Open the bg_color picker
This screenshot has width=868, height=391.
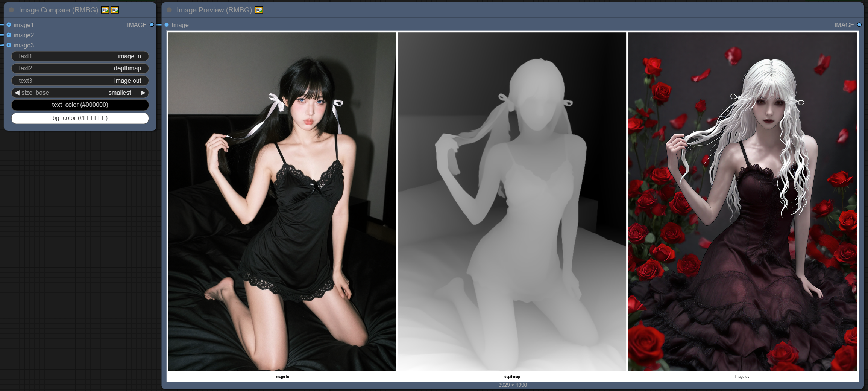click(80, 118)
